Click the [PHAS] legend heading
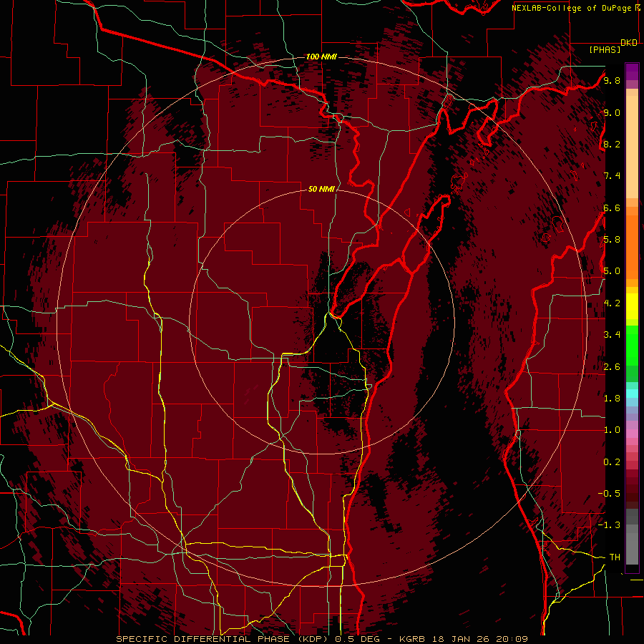Viewport: 644px width, 644px height. (x=605, y=49)
